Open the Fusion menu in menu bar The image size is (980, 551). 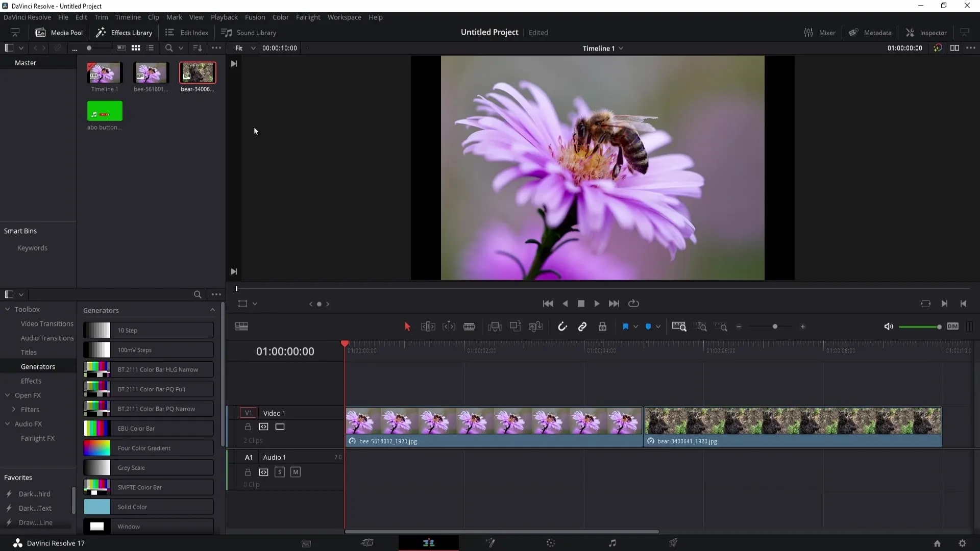pyautogui.click(x=254, y=17)
